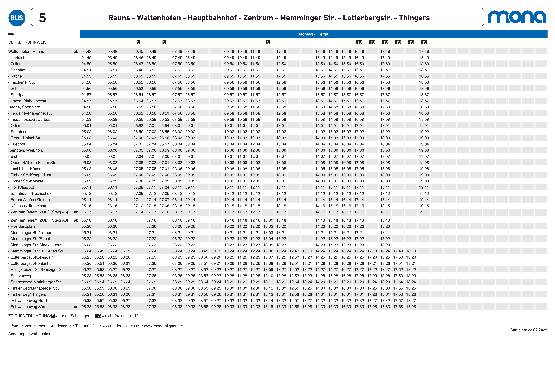Click the S symbol in the ZEICHENERKLÄRUNG legend
This screenshot has height=392, width=555.
tap(53, 316)
